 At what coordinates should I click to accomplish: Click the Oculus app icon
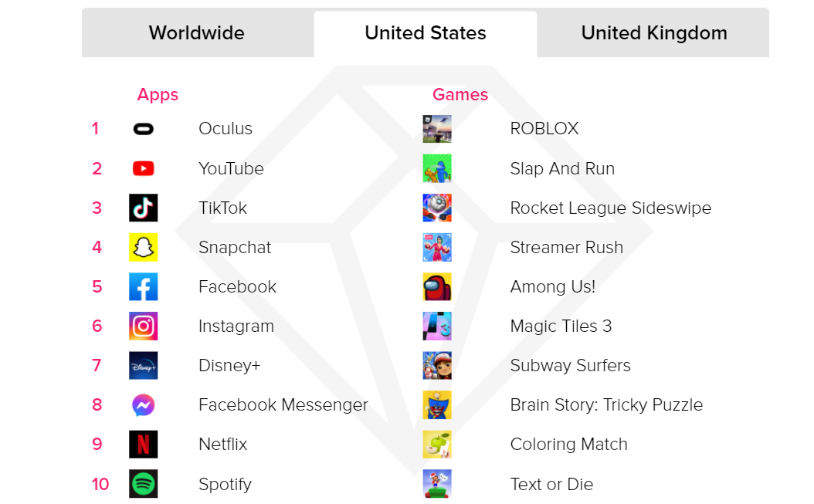pyautogui.click(x=144, y=129)
